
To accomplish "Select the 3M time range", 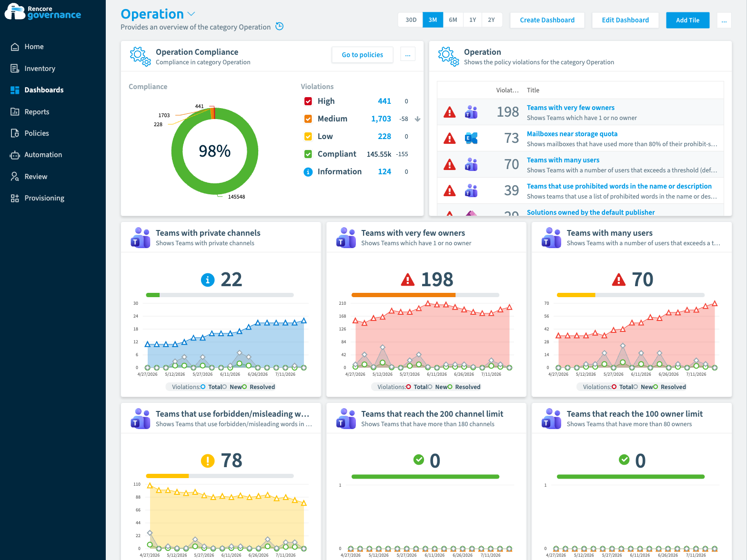I will point(433,20).
